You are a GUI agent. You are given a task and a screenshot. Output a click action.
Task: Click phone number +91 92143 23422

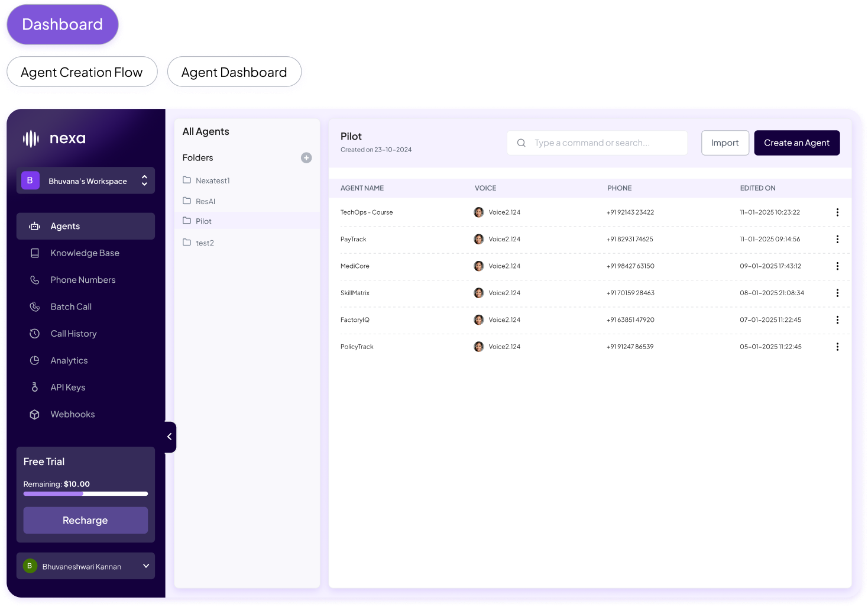630,212
